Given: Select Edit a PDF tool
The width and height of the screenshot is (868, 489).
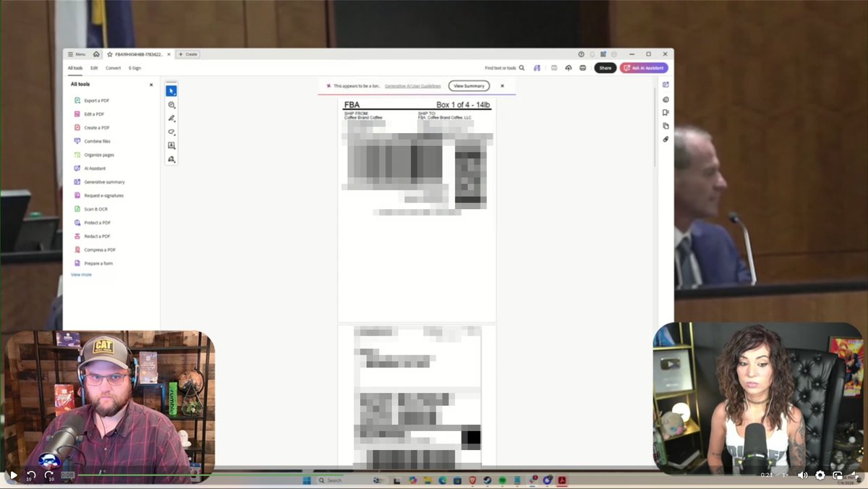Looking at the screenshot, I should (89, 114).
